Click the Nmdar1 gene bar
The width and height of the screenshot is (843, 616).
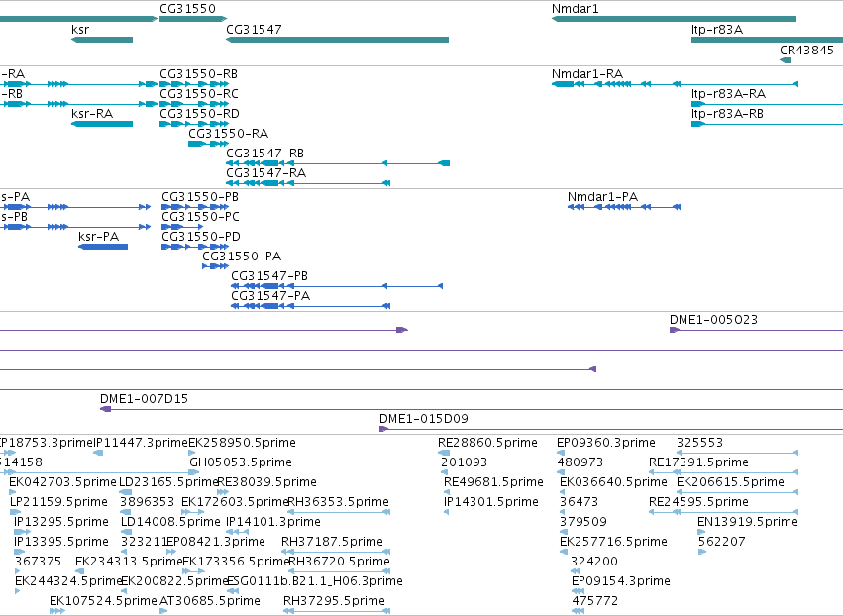(674, 19)
